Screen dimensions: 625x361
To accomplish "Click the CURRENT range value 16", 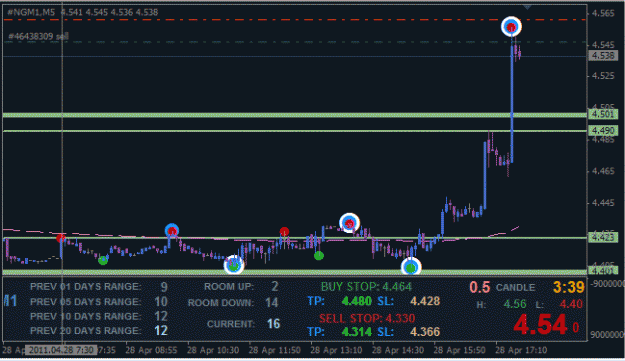I will [x=273, y=324].
